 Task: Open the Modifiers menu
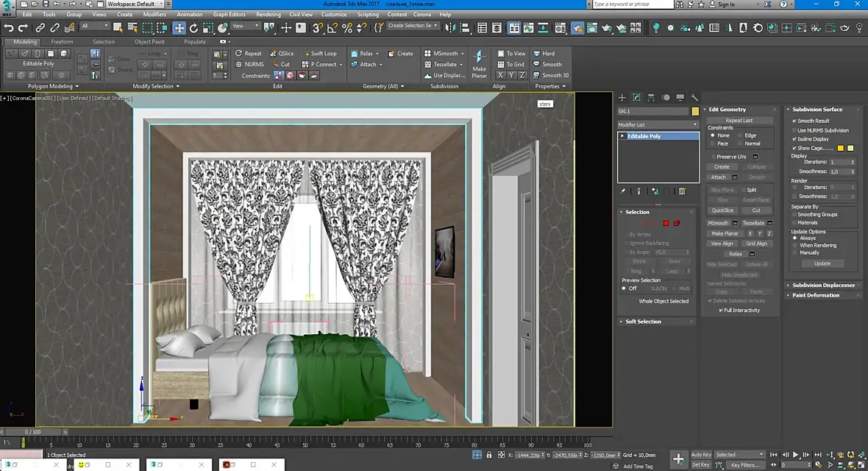tap(154, 15)
